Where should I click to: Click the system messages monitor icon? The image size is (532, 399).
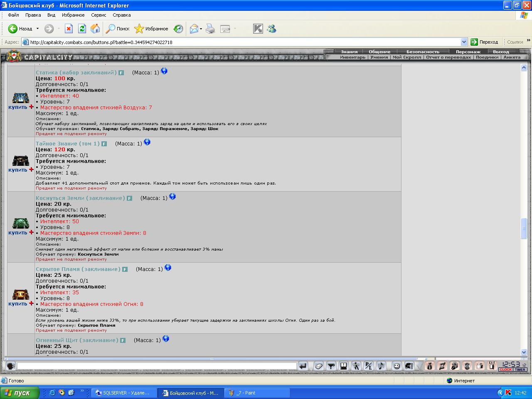tap(344, 366)
